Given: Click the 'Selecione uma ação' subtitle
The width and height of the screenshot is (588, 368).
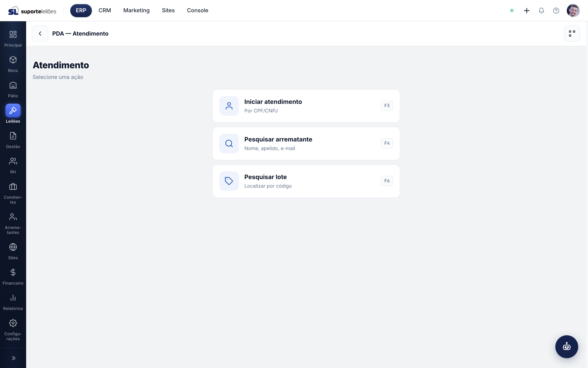Looking at the screenshot, I should (58, 77).
